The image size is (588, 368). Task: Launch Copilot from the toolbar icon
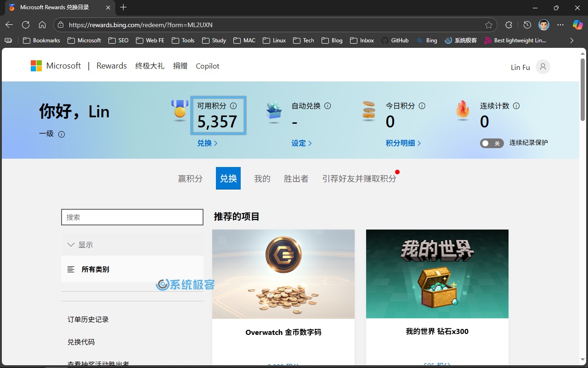(577, 25)
